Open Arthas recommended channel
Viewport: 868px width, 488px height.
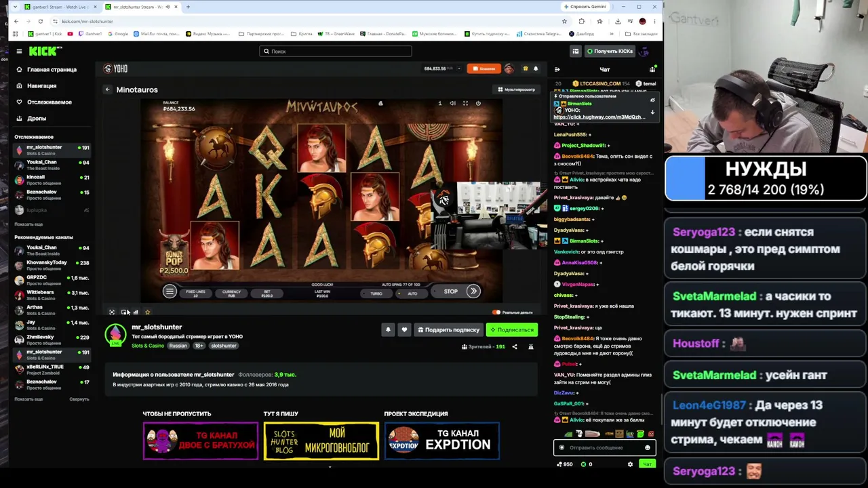52,310
